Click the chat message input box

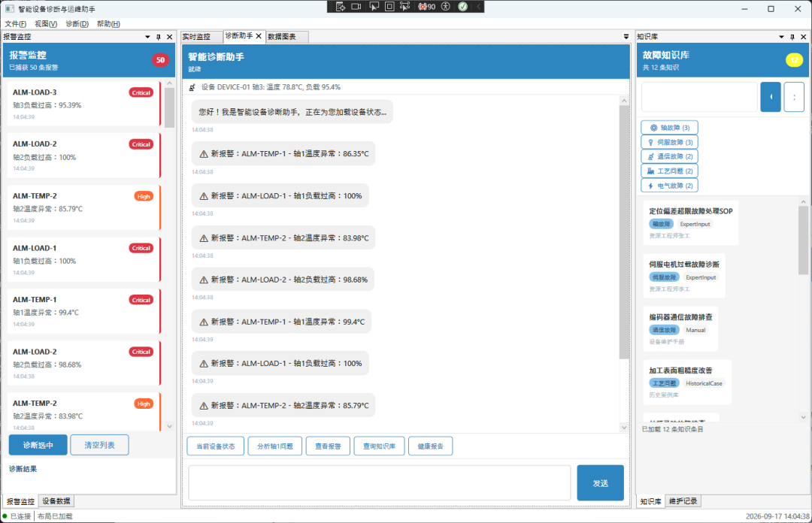click(x=380, y=483)
